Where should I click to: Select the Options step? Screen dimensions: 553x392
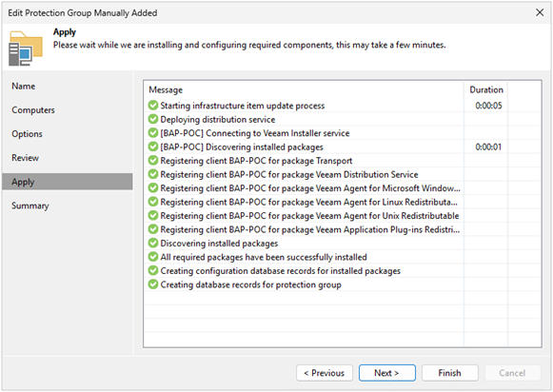click(27, 134)
